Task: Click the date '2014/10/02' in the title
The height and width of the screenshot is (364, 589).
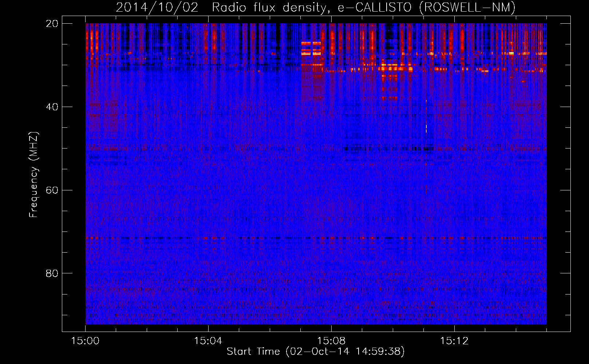Action: 157,7
